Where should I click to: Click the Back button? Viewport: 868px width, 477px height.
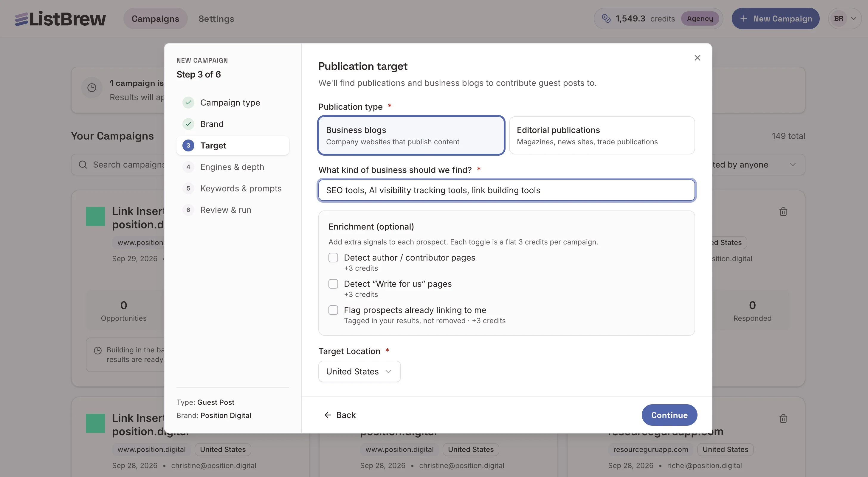pos(340,415)
